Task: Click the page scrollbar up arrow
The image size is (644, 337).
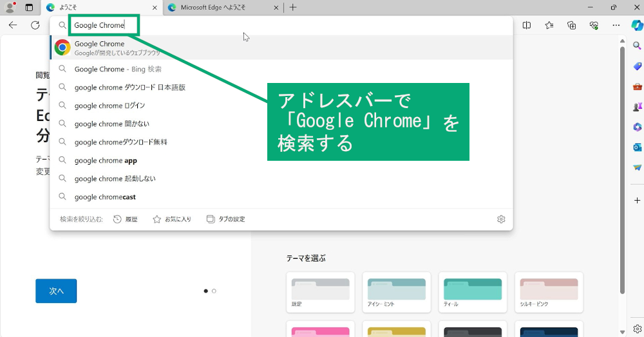Action: tap(622, 41)
